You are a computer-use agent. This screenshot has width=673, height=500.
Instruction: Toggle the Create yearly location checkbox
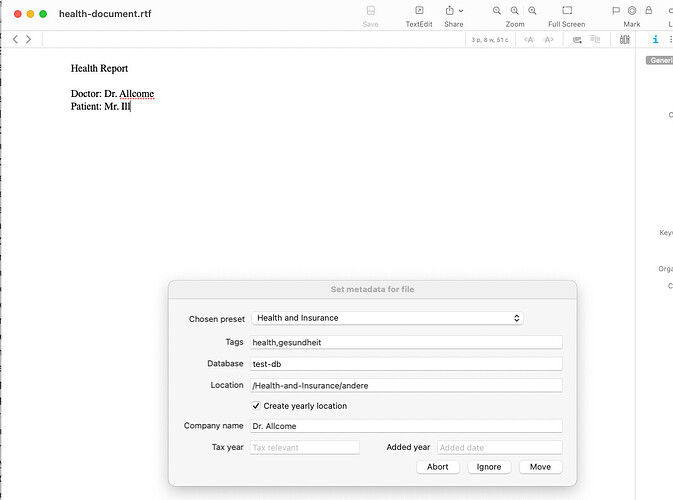(256, 406)
